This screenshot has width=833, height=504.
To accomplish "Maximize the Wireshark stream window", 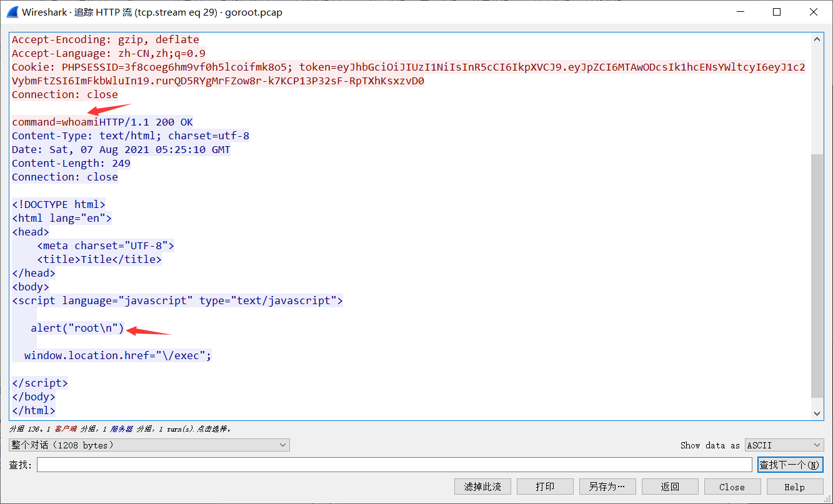I will [777, 12].
